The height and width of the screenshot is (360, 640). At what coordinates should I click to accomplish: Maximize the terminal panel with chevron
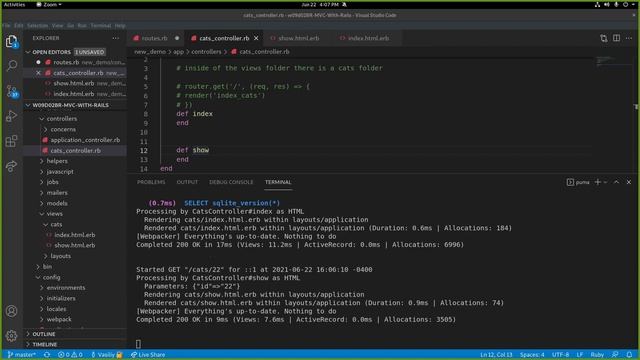pos(616,182)
